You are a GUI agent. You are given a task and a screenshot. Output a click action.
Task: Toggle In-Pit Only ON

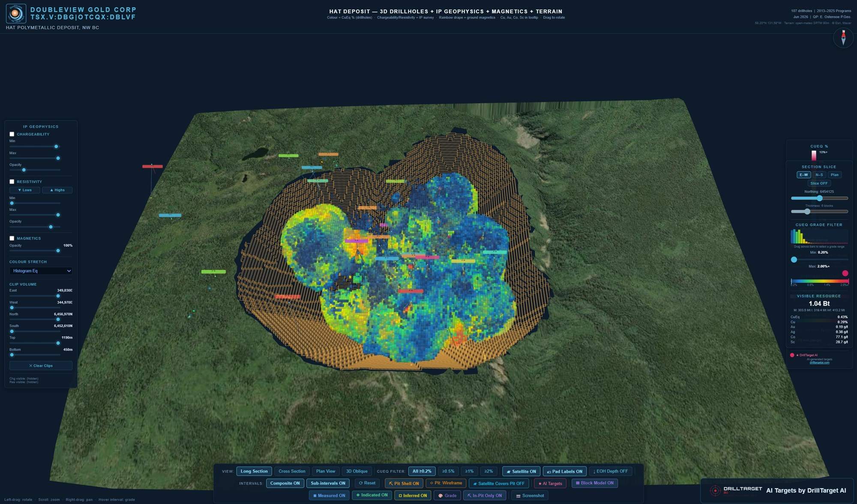(x=484, y=495)
